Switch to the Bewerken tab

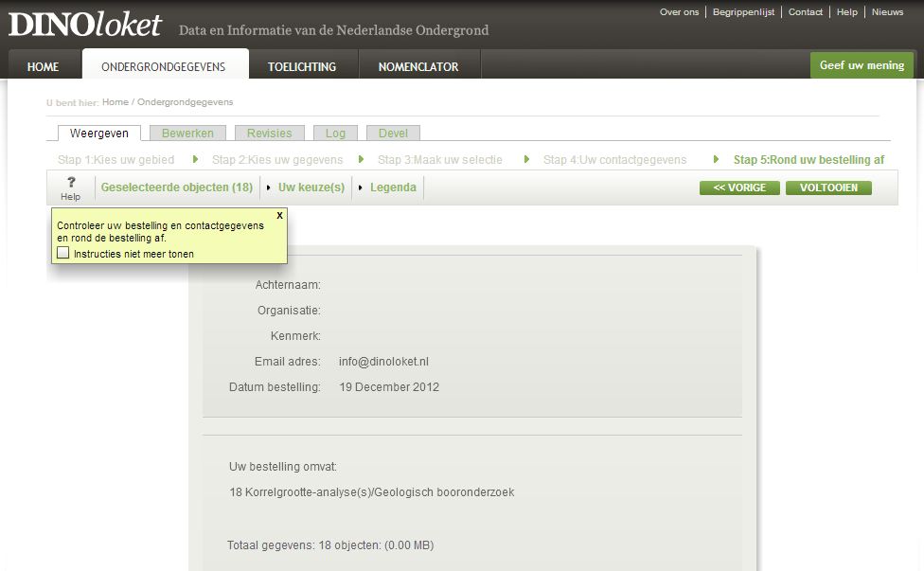pyautogui.click(x=187, y=134)
